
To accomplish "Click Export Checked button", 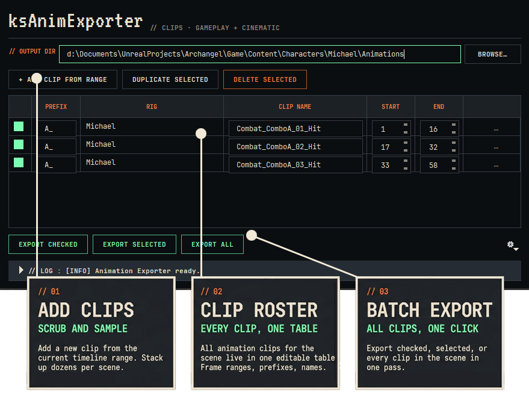I will [x=48, y=244].
